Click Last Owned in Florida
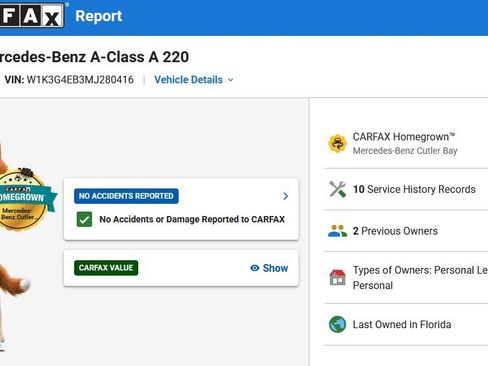The image size is (488, 366). coord(402,325)
